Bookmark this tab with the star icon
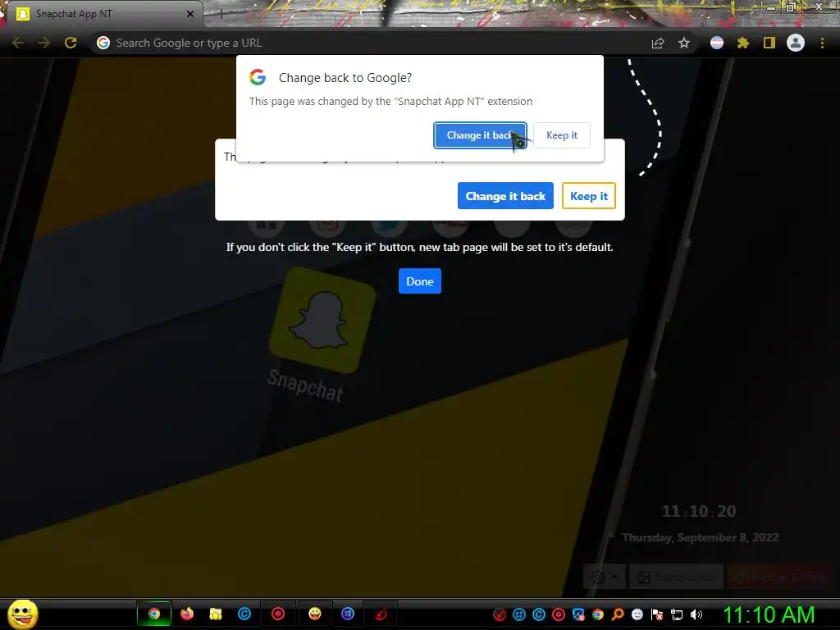The height and width of the screenshot is (630, 840). tap(683, 43)
